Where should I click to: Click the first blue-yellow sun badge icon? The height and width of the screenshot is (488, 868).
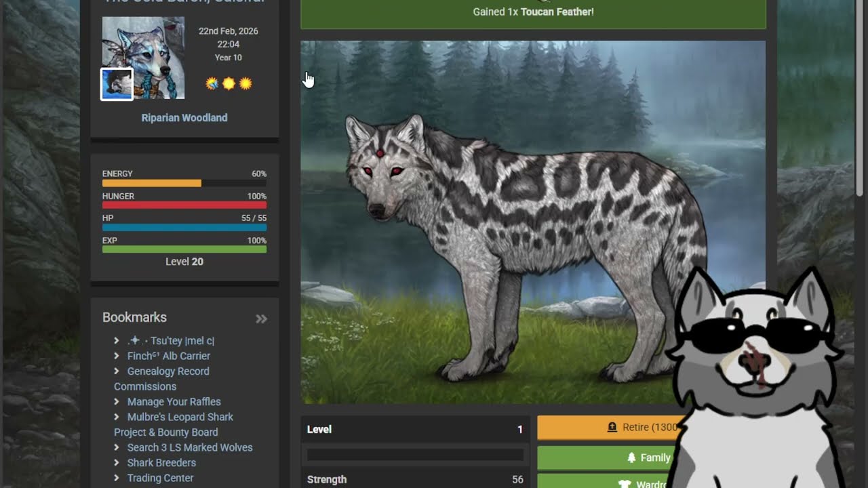pyautogui.click(x=212, y=83)
